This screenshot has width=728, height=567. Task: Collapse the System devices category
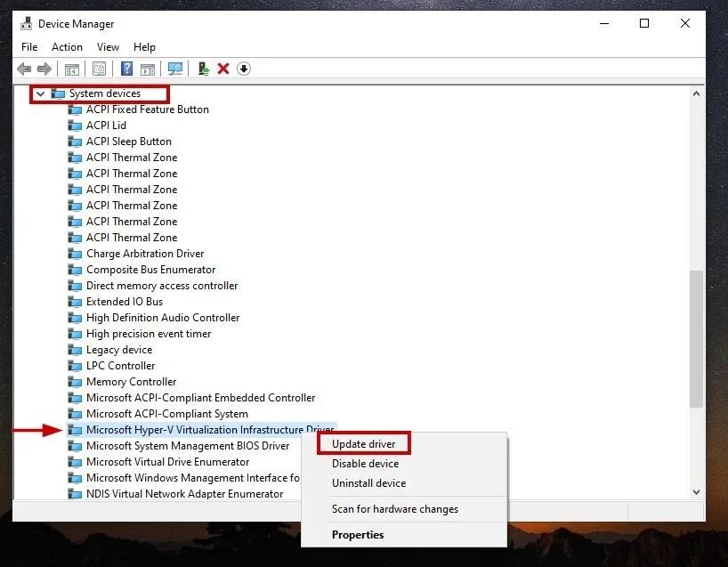[40, 93]
